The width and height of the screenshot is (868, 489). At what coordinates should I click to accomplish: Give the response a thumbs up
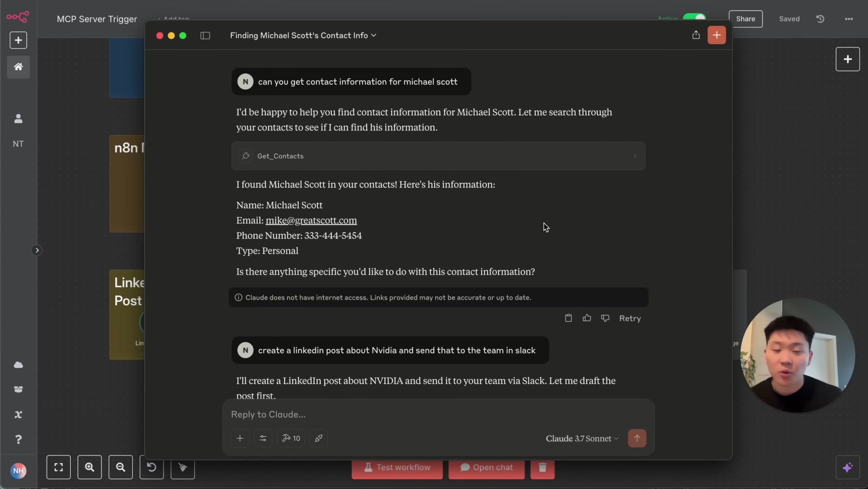[587, 318]
